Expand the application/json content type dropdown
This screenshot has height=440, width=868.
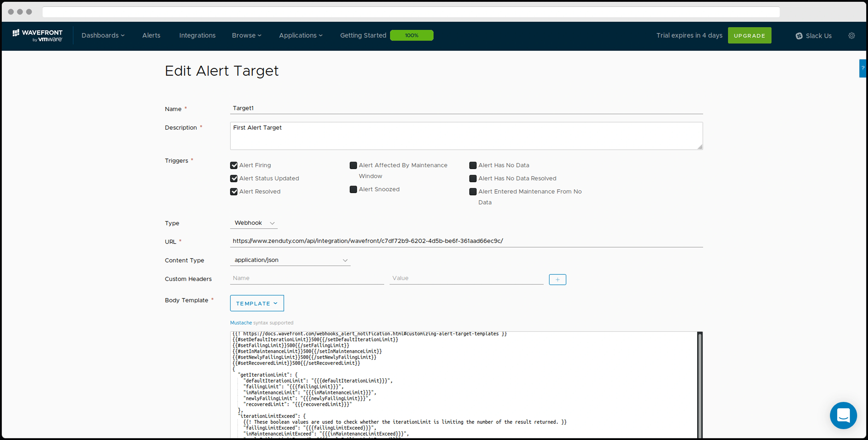tap(290, 260)
